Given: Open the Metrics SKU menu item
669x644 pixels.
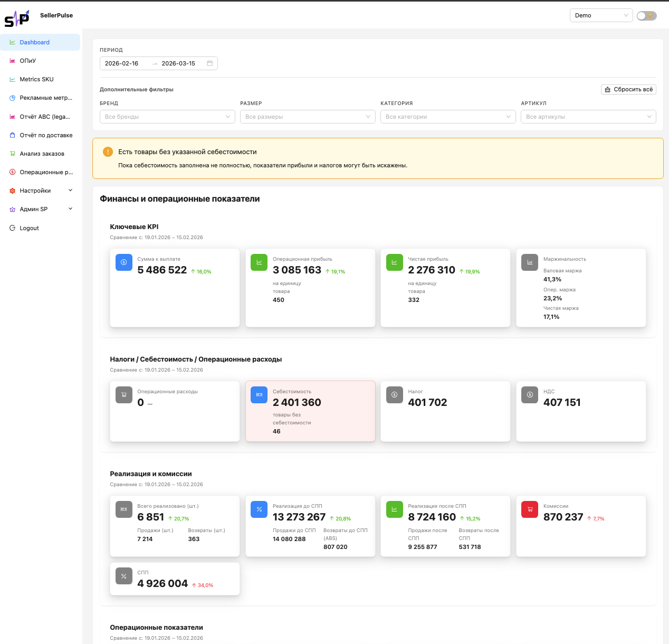Looking at the screenshot, I should 36,79.
